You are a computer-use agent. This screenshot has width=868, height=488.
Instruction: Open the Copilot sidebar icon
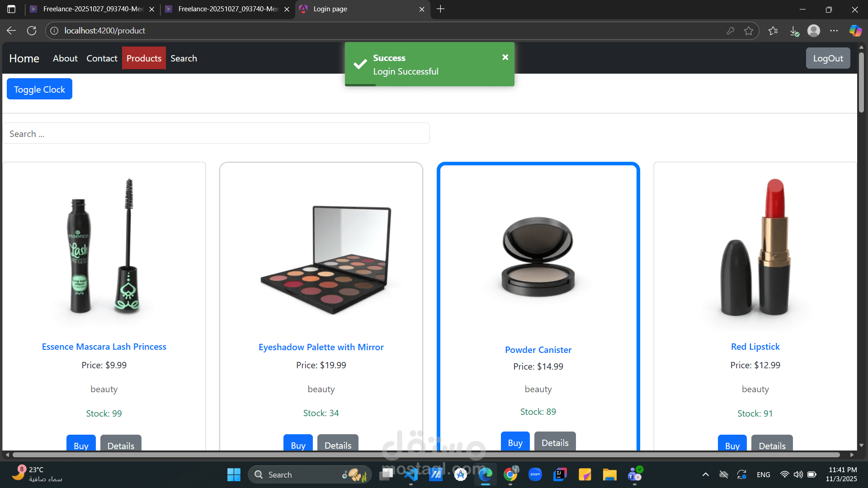point(855,31)
